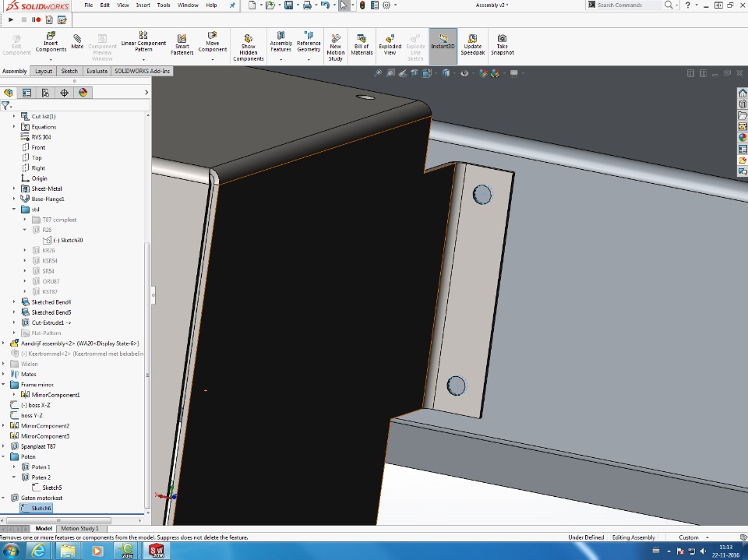Collapse the Frame mirror folder
Image resolution: width=748 pixels, height=560 pixels.
3,385
